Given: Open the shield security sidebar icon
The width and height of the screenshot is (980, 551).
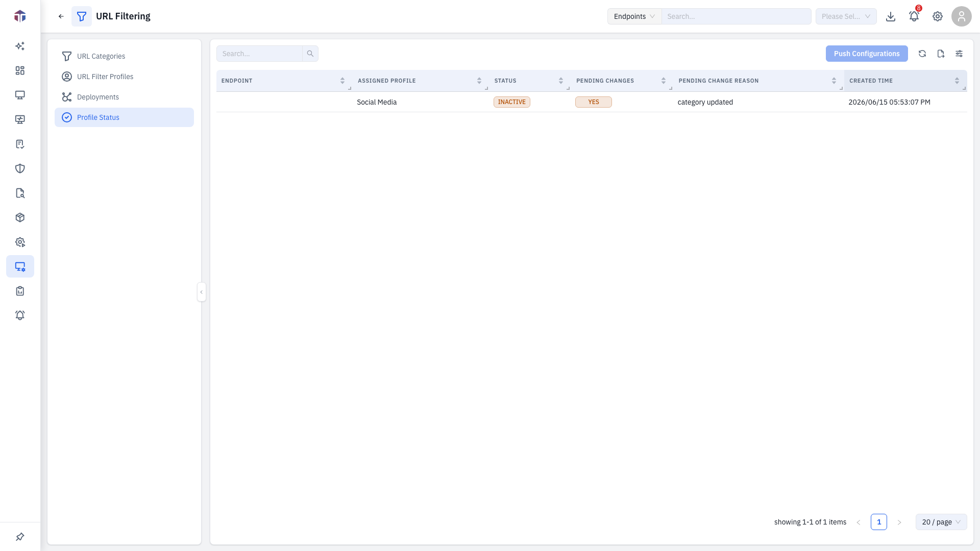Looking at the screenshot, I should point(20,168).
